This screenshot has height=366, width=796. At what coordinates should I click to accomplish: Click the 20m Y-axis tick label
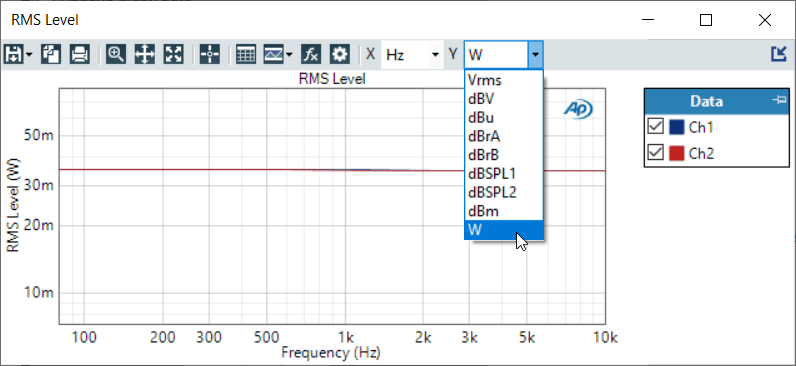point(39,225)
